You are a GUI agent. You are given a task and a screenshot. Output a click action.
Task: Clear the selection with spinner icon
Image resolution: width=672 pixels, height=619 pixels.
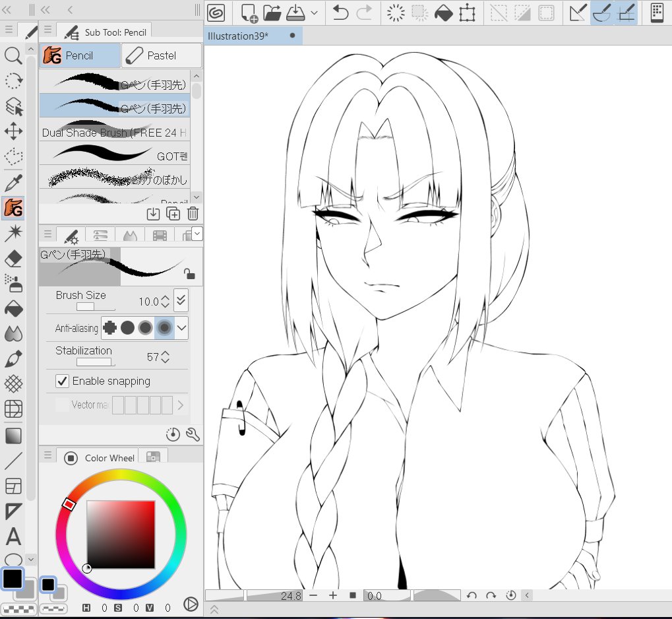[x=396, y=13]
